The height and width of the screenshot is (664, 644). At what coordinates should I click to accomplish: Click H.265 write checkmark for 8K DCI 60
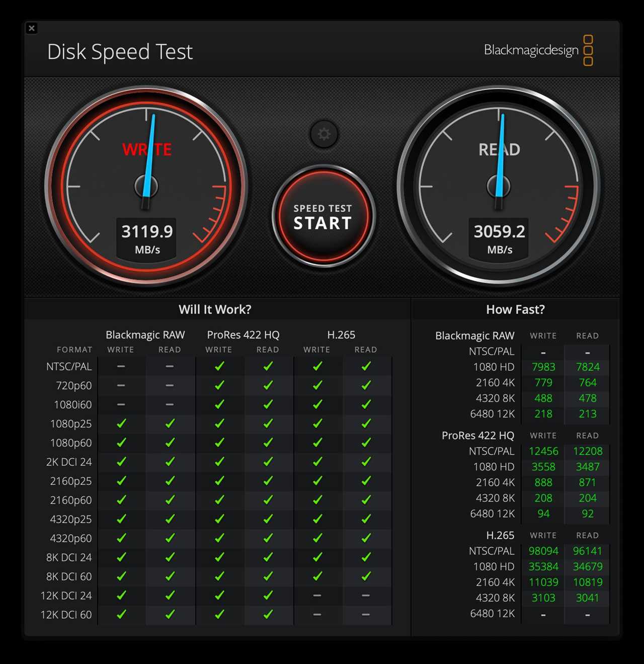click(317, 576)
